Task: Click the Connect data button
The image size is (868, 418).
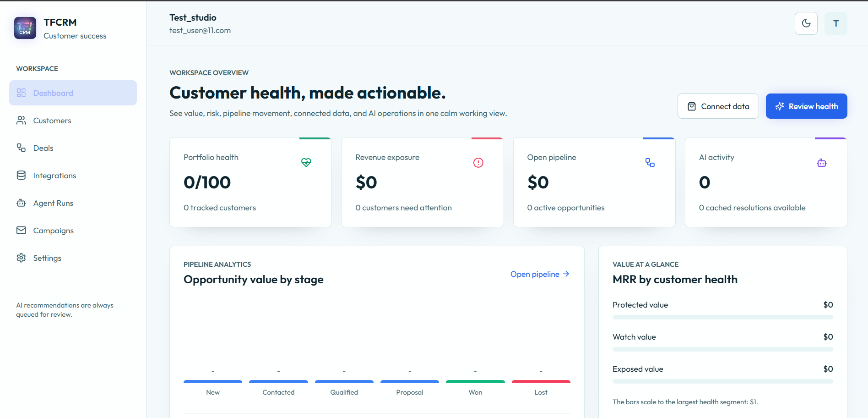Action: point(718,106)
